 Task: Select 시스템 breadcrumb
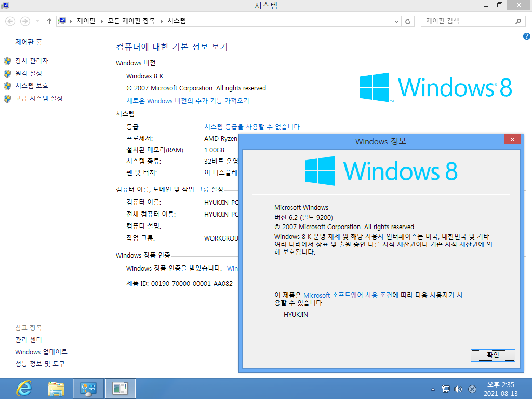(177, 21)
